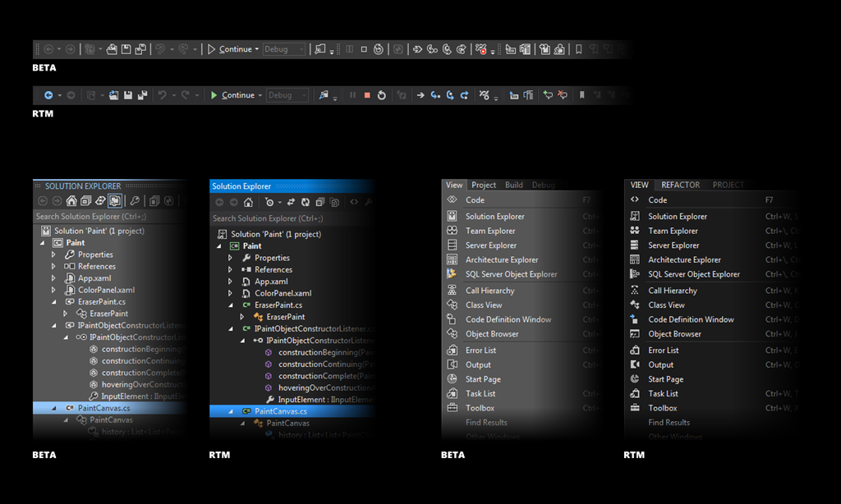Choose Object Browser in the BETA View menu
Viewport: 841px width, 504px height.
(x=492, y=334)
